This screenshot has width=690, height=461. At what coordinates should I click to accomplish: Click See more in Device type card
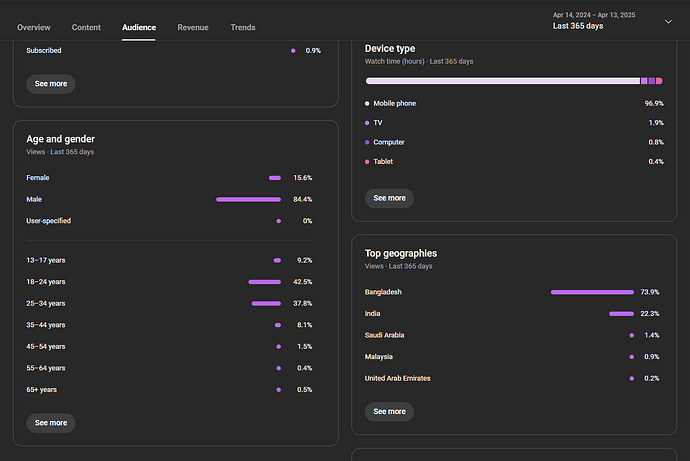coord(389,198)
